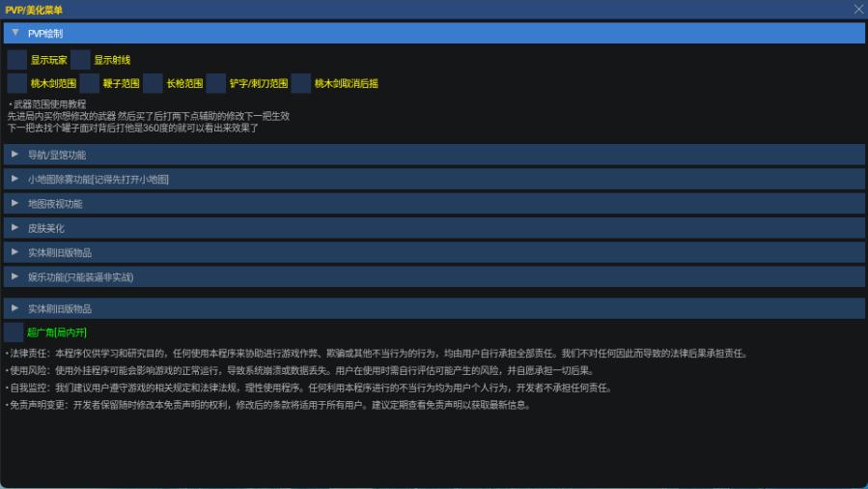Expand the 导航/显馆功能 section
Screen dimensions: 868x489
434,155
